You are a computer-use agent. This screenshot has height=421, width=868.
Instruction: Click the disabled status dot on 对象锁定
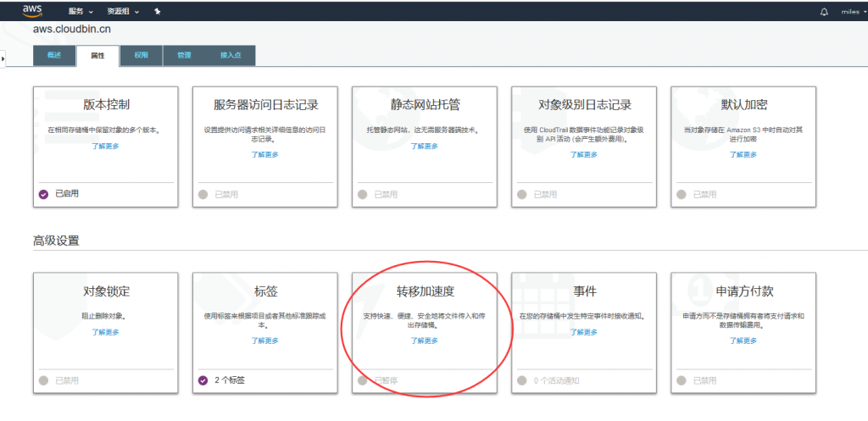pos(44,380)
